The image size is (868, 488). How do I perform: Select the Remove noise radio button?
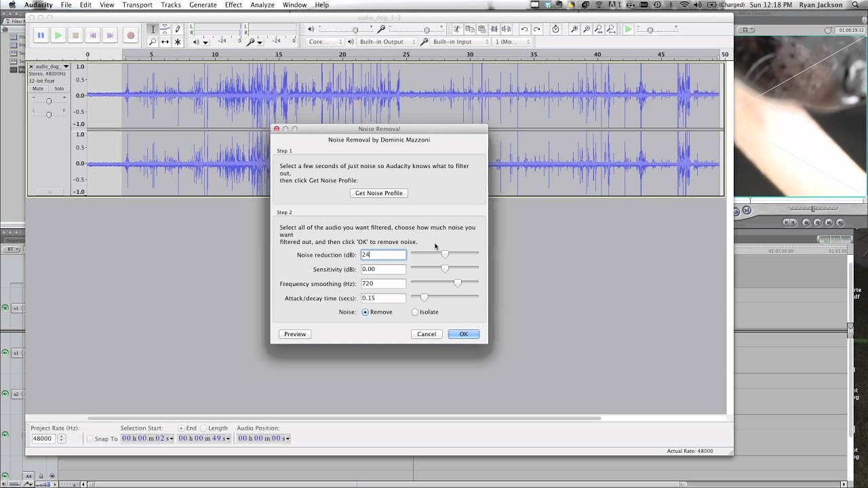coord(366,312)
